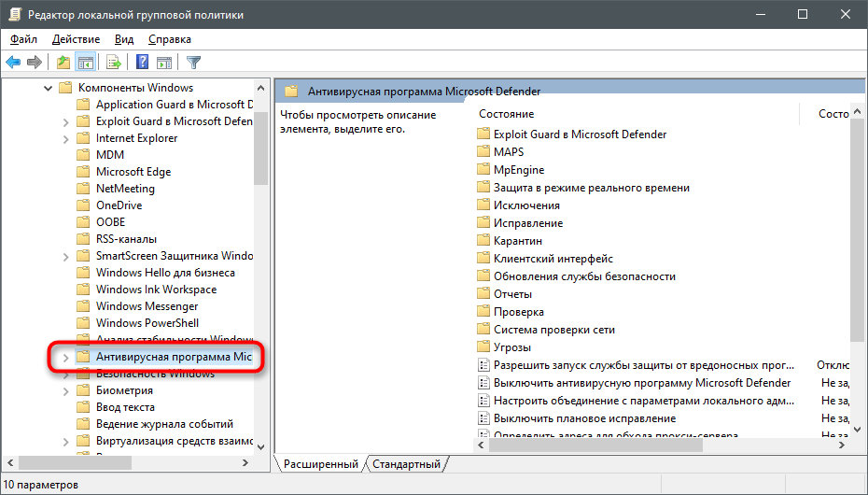This screenshot has width=868, height=495.
Task: Select NetMeeting in the tree
Action: coord(117,189)
